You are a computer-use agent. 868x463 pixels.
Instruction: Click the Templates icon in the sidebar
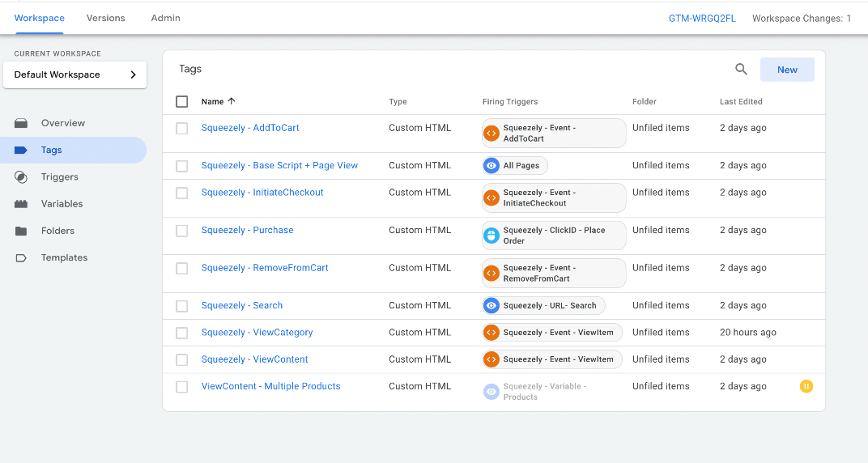(x=21, y=258)
